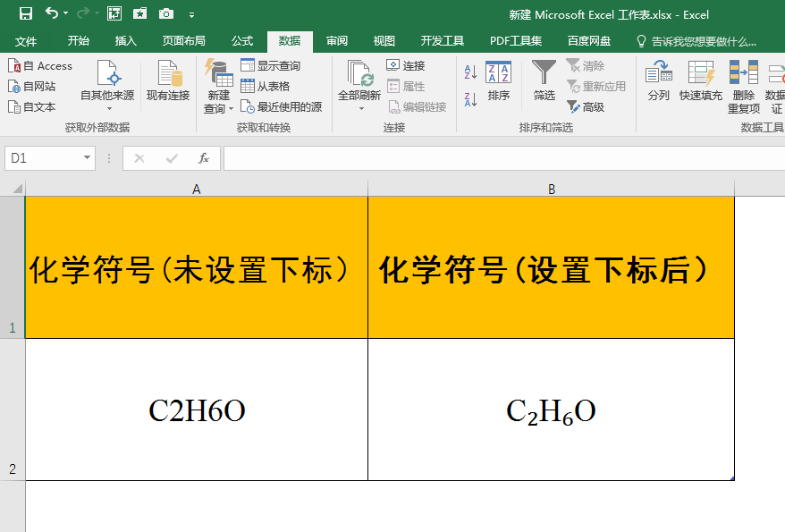
Task: Click 分列 text to columns
Action: click(658, 80)
